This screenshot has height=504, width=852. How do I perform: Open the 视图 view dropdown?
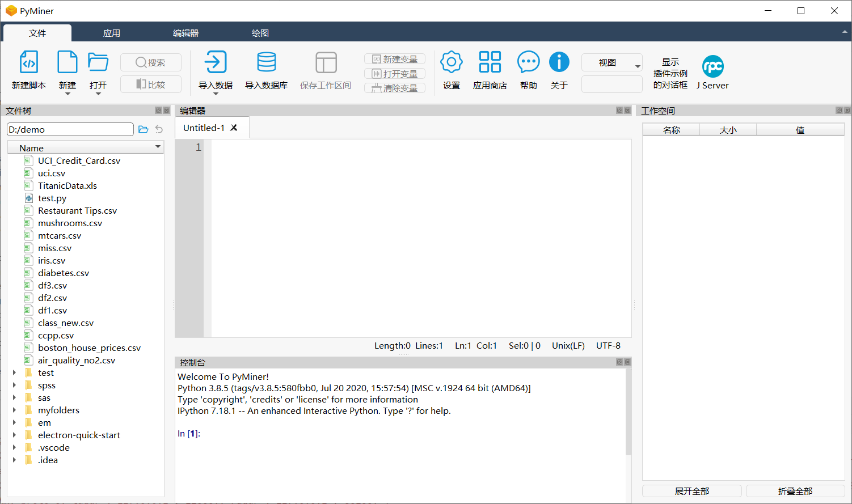tap(612, 62)
